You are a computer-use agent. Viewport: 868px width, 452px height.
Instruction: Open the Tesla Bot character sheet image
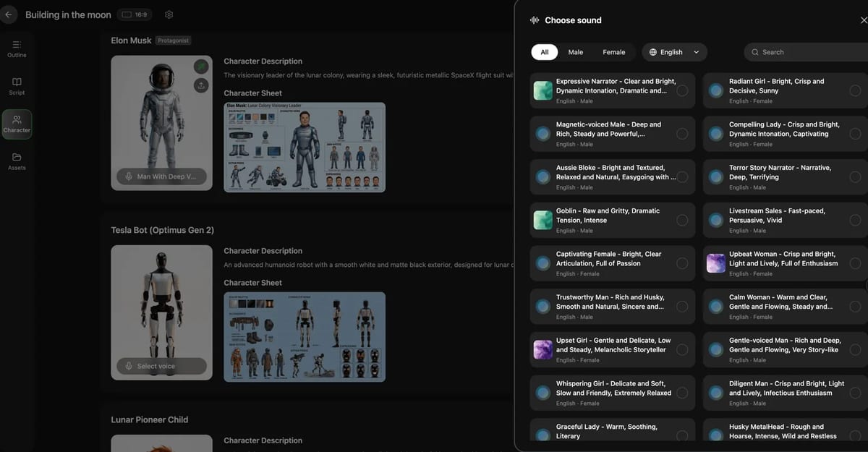coord(305,337)
